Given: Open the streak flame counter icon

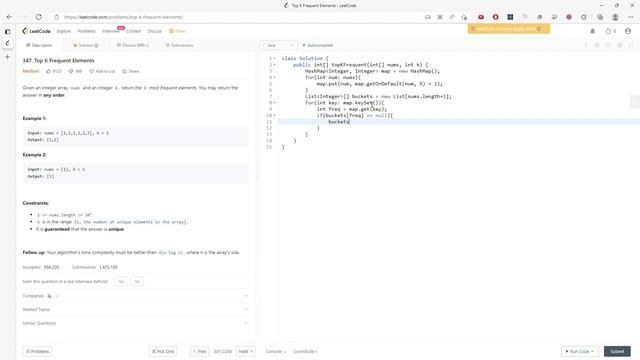Looking at the screenshot, I should (611, 31).
